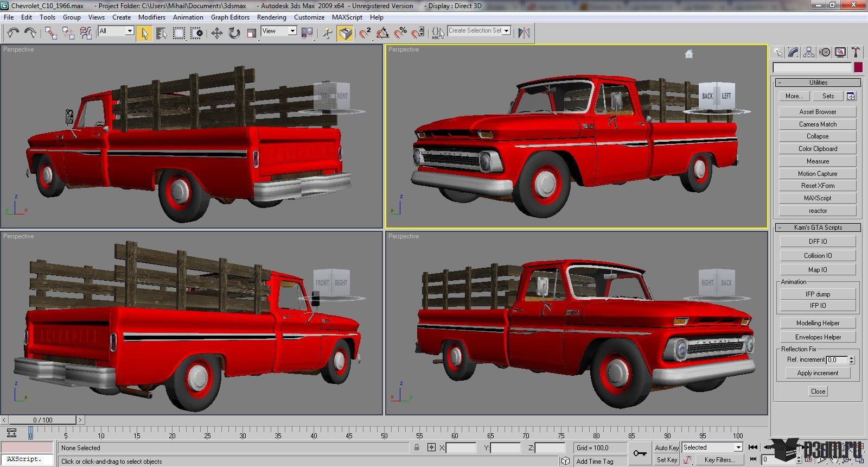The height and width of the screenshot is (467, 868).
Task: Click the Mirror tool icon
Action: pyautogui.click(x=524, y=33)
